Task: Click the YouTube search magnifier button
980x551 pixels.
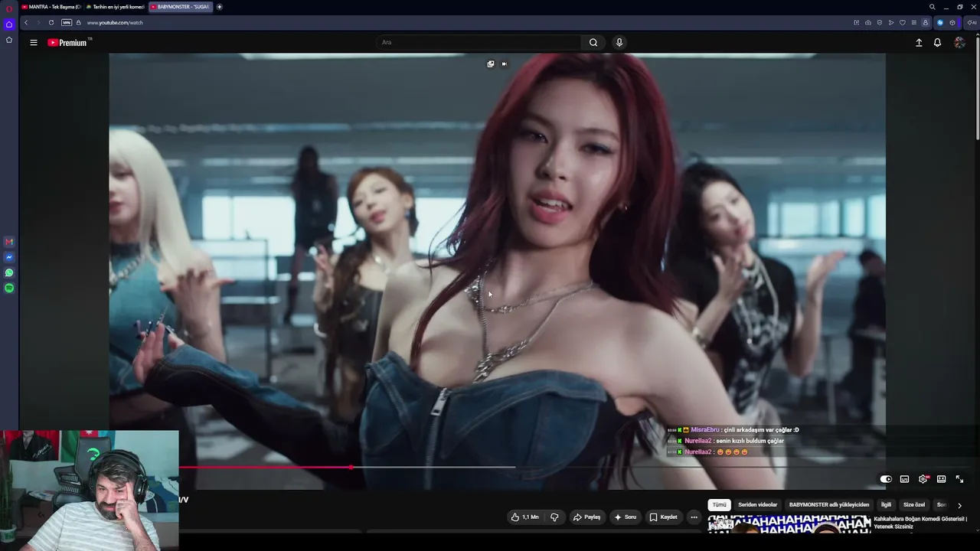Action: point(593,43)
